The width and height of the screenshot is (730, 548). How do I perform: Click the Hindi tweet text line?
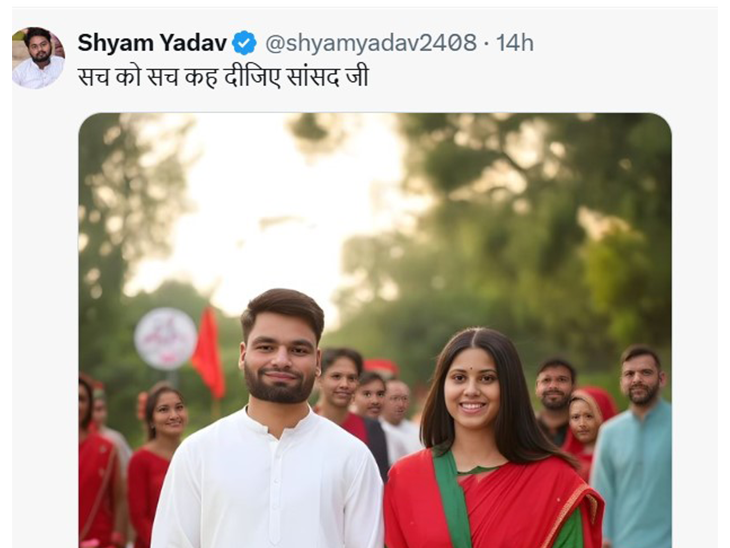[x=223, y=77]
